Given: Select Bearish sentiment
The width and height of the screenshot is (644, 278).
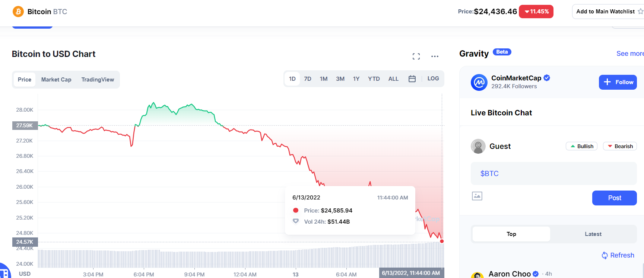Looking at the screenshot, I should [620, 146].
